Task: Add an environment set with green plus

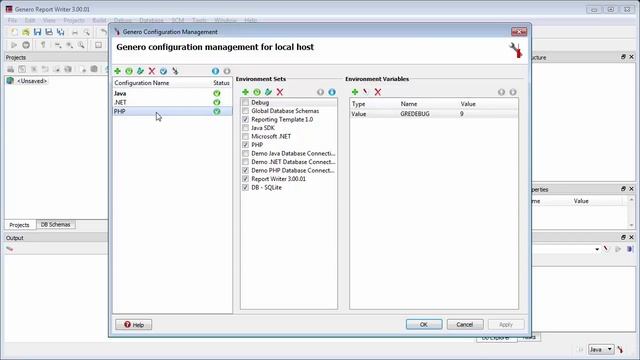Action: click(245, 92)
